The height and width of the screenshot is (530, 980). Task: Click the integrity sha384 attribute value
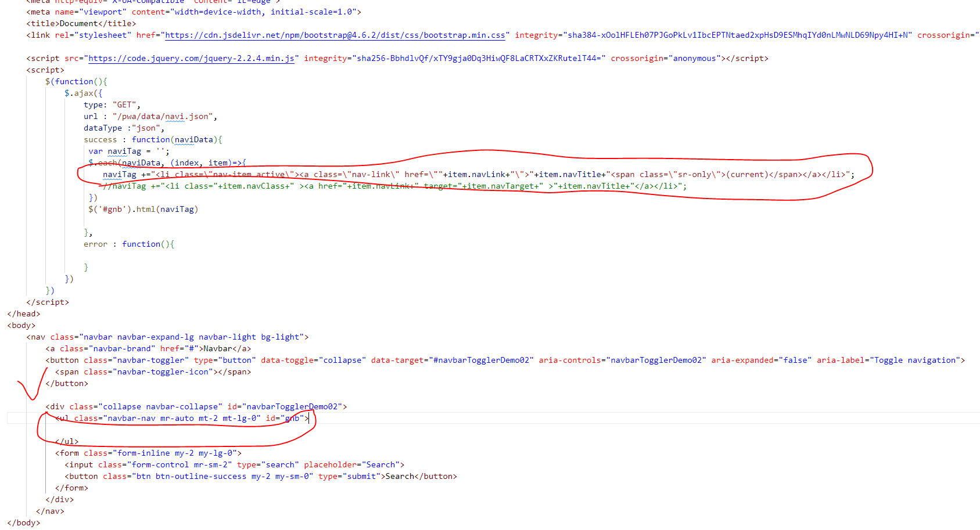tap(738, 35)
